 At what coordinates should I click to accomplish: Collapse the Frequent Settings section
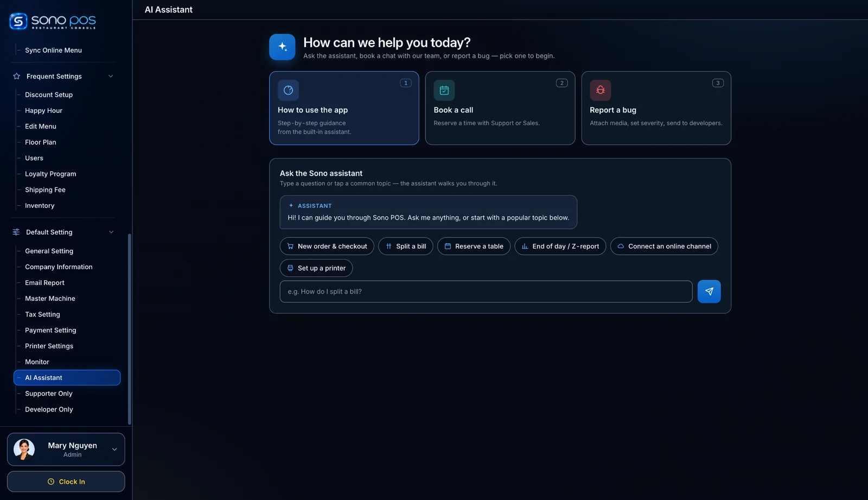pyautogui.click(x=111, y=77)
